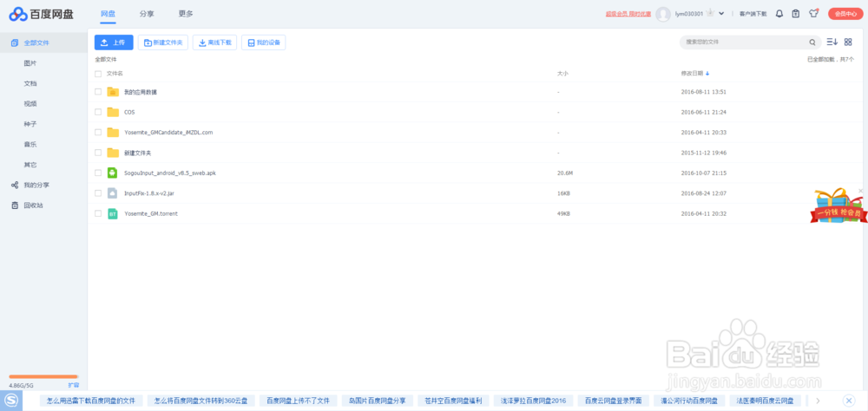
Task: Click the Yosemite_GM.torrent BT icon
Action: click(113, 213)
